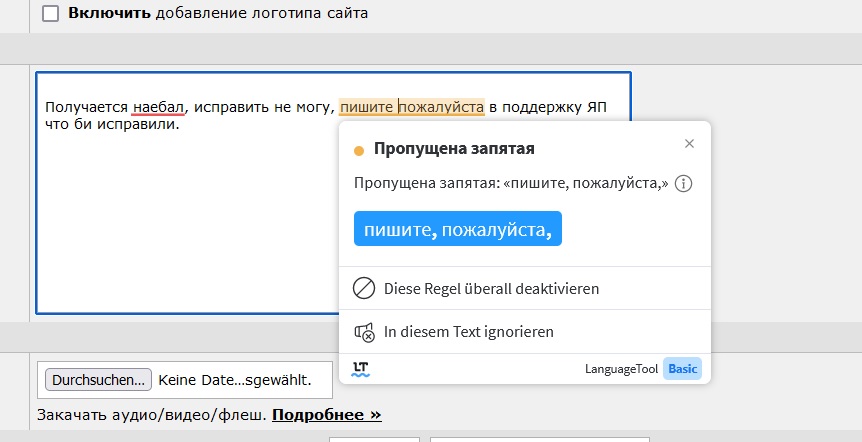Click the ignore-in-text icon
This screenshot has height=442, width=862.
pyautogui.click(x=364, y=332)
